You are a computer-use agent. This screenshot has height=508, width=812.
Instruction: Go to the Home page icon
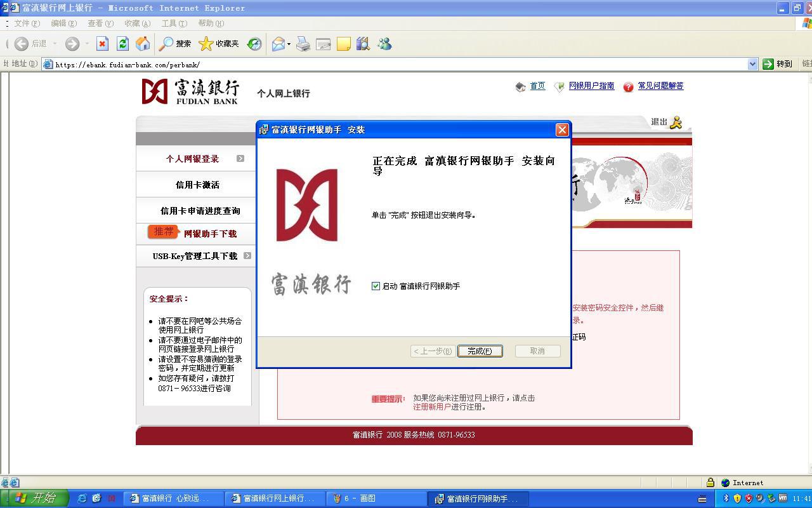[x=143, y=44]
